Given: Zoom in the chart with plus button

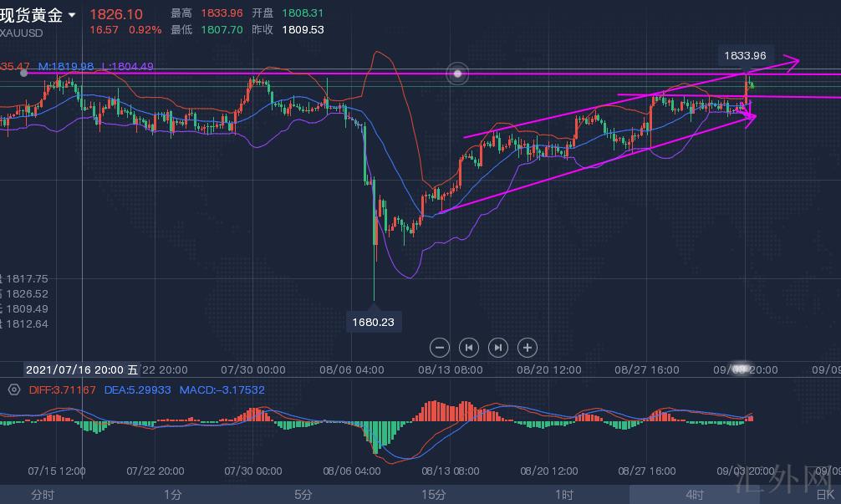Looking at the screenshot, I should click(527, 347).
